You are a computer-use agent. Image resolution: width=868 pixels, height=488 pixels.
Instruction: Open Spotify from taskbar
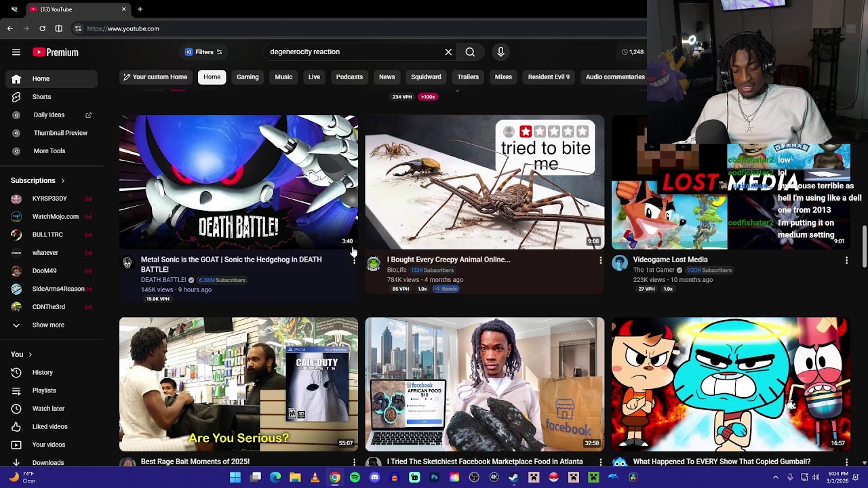pyautogui.click(x=355, y=477)
